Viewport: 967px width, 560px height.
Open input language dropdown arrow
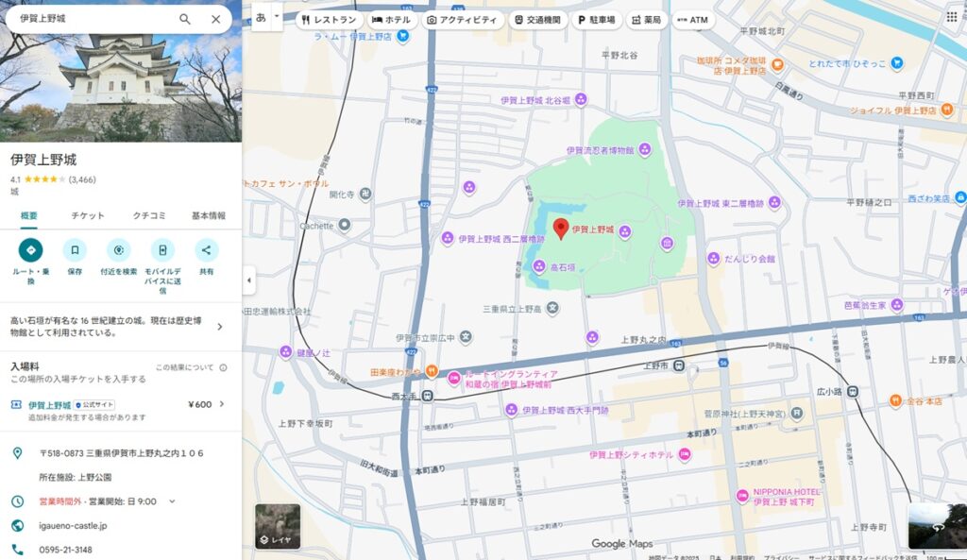tap(276, 17)
